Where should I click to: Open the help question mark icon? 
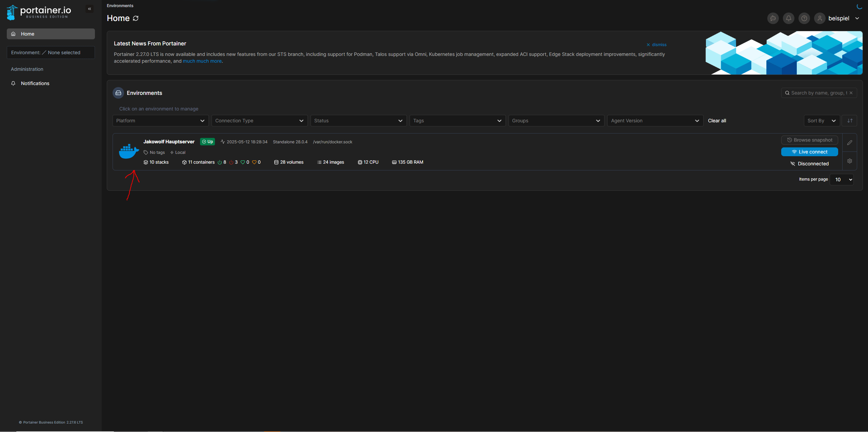pos(804,18)
